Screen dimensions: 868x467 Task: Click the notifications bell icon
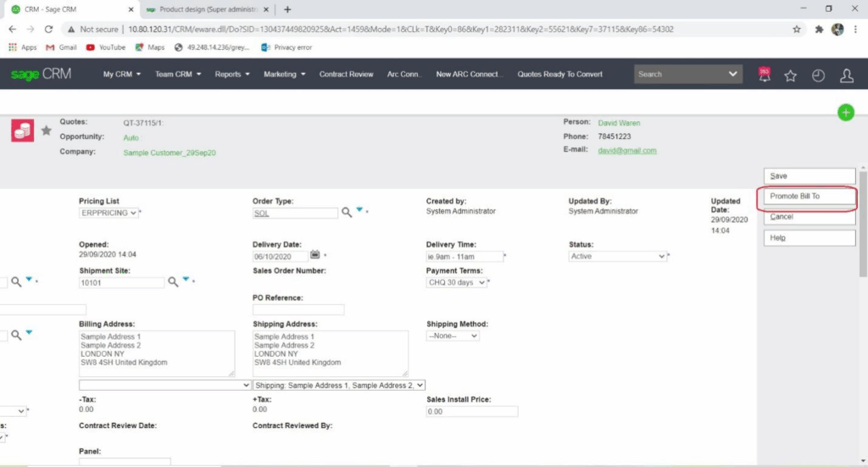tap(764, 75)
